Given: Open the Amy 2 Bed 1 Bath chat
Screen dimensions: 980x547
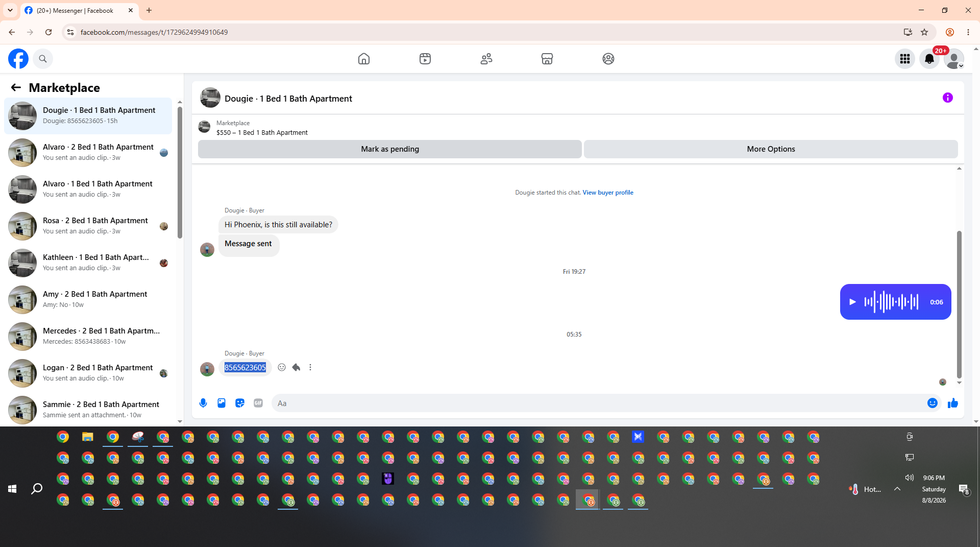Looking at the screenshot, I should click(x=88, y=300).
